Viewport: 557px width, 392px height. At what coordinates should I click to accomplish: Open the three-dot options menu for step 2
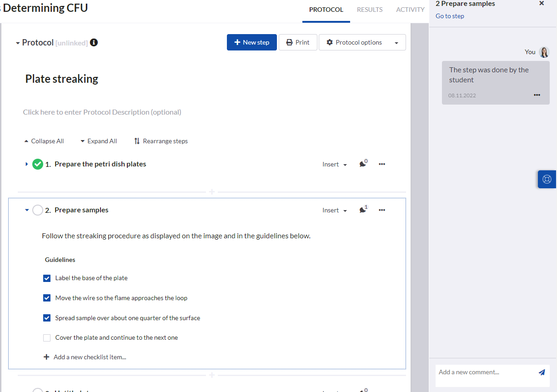(x=382, y=210)
